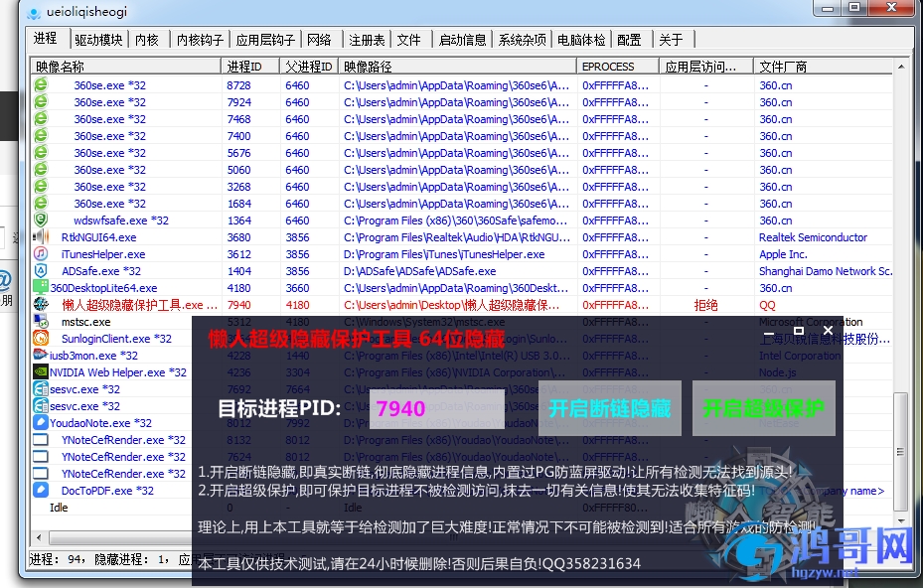Sort by the 文件厂商 column header

823,67
